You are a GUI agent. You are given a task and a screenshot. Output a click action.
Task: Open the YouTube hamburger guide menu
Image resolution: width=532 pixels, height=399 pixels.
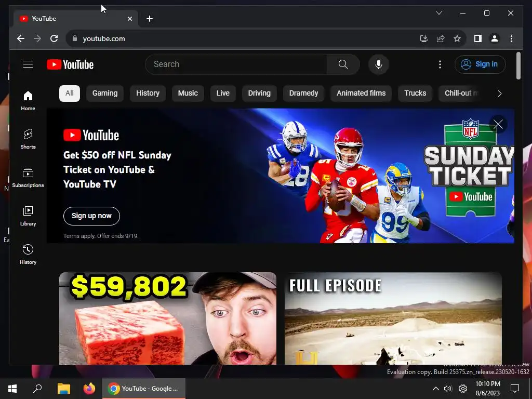point(28,64)
